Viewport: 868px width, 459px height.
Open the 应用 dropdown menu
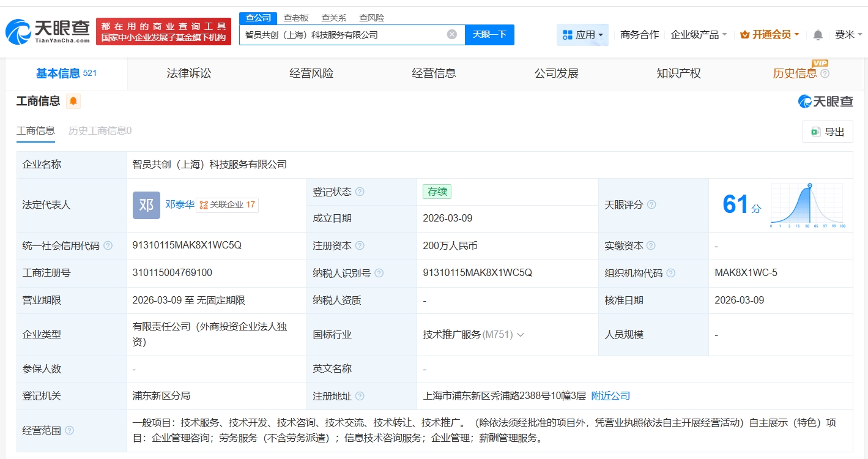tap(582, 35)
